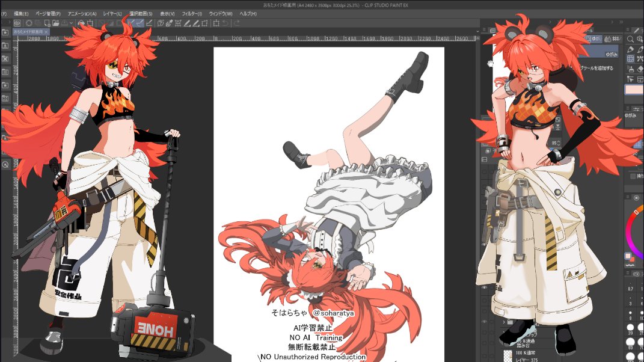Click the pale pink main color bar under tools
This screenshot has width=644, height=362.
coord(634,90)
